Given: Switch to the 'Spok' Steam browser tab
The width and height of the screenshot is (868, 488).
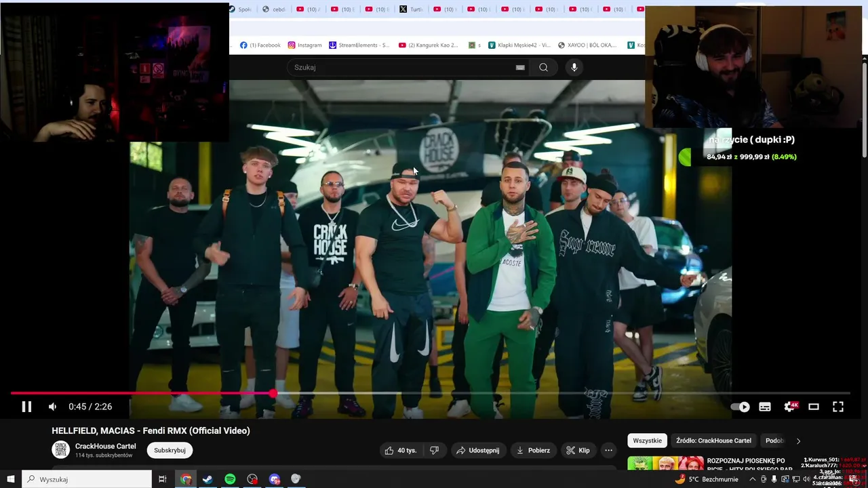Looking at the screenshot, I should [241, 9].
